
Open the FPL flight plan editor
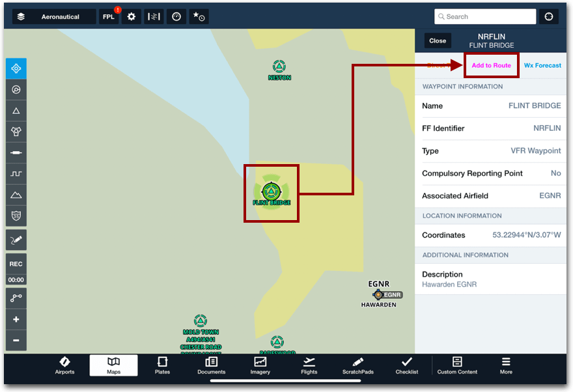tap(109, 16)
